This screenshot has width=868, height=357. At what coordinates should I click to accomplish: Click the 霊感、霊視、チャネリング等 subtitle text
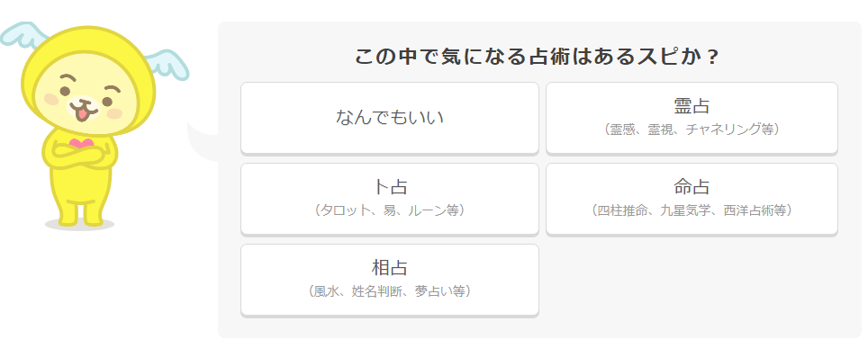(692, 129)
